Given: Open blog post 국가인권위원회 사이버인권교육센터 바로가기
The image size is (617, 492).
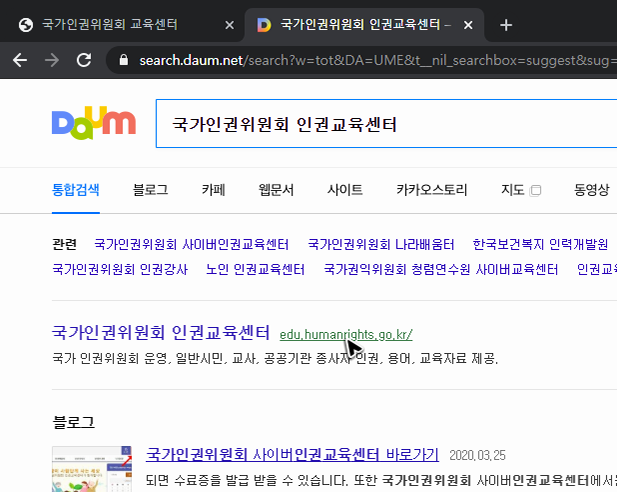Looking at the screenshot, I should (292, 455).
